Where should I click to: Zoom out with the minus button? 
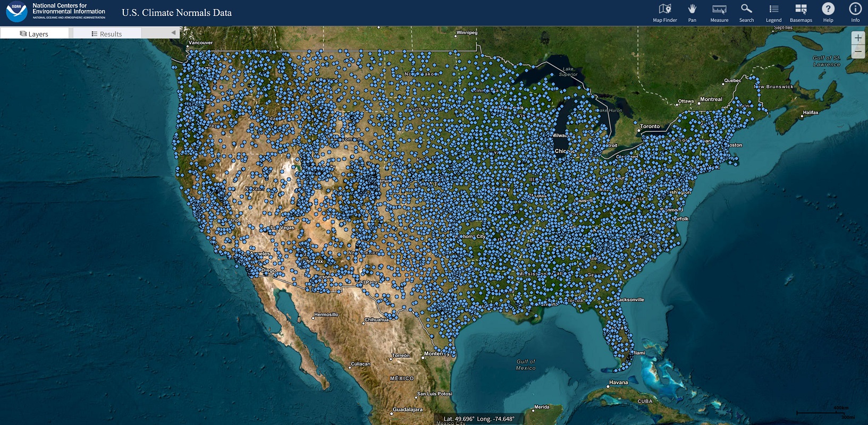point(858,52)
